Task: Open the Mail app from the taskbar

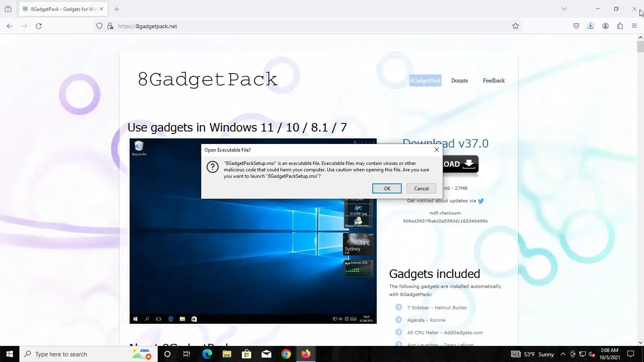Action: (266, 354)
